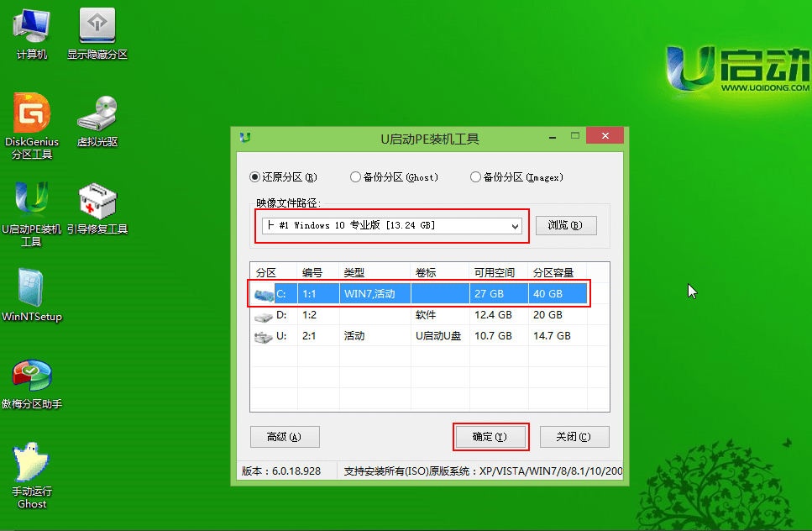Viewport: 812px width, 531px height.
Task: Open the 计算机 desktop icon
Action: tap(32, 33)
